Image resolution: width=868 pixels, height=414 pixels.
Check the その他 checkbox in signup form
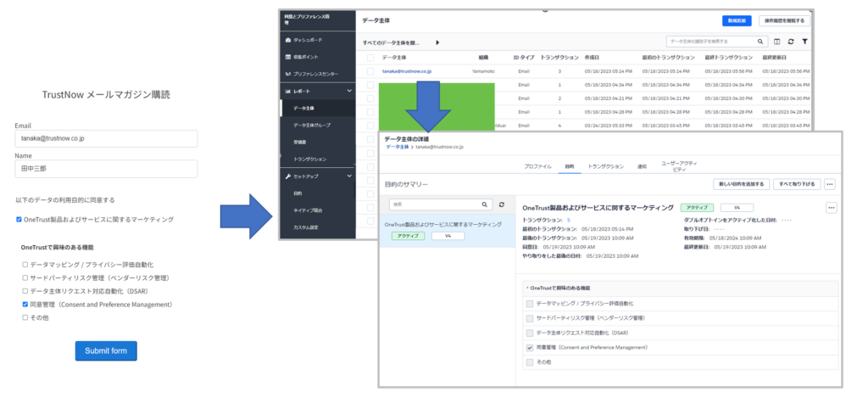(x=25, y=317)
